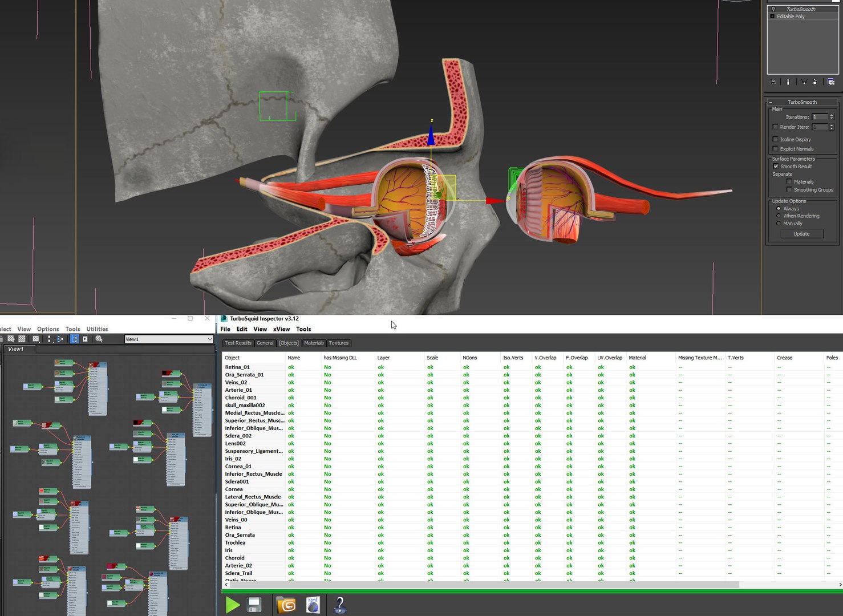Click the floppy disk save icon in TurboSquid Inspector
This screenshot has width=843, height=616.
[x=254, y=605]
